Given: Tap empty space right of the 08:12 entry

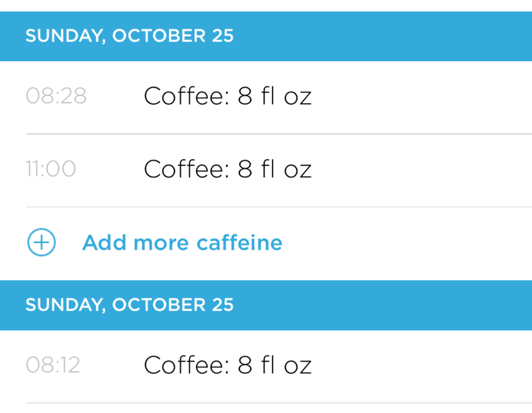Looking at the screenshot, I should (x=426, y=365).
